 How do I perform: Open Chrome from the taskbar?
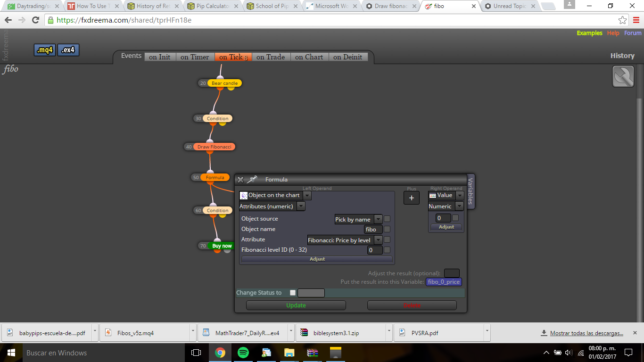[x=220, y=353]
